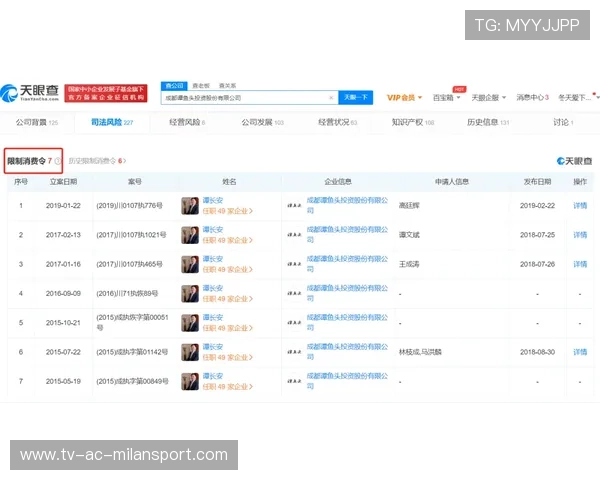The image size is (600, 480).
Task: Open 详情 link for the 2019-01-22 case
Action: pyautogui.click(x=579, y=205)
